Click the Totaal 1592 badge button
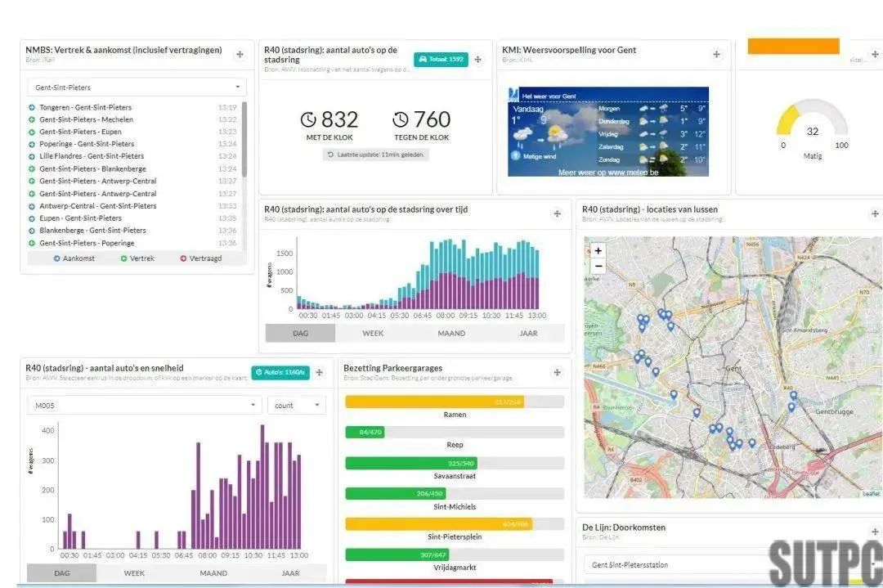Image resolution: width=883 pixels, height=588 pixels. click(x=441, y=59)
